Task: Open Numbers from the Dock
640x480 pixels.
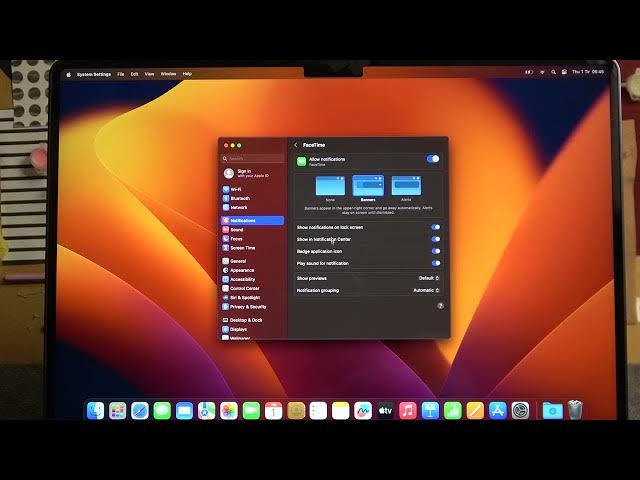Action: (452, 410)
